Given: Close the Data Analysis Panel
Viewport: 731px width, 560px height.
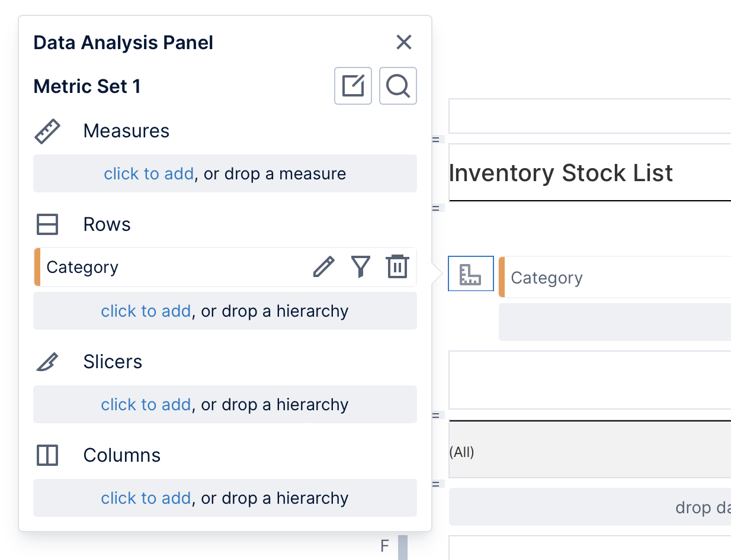Looking at the screenshot, I should 404,42.
